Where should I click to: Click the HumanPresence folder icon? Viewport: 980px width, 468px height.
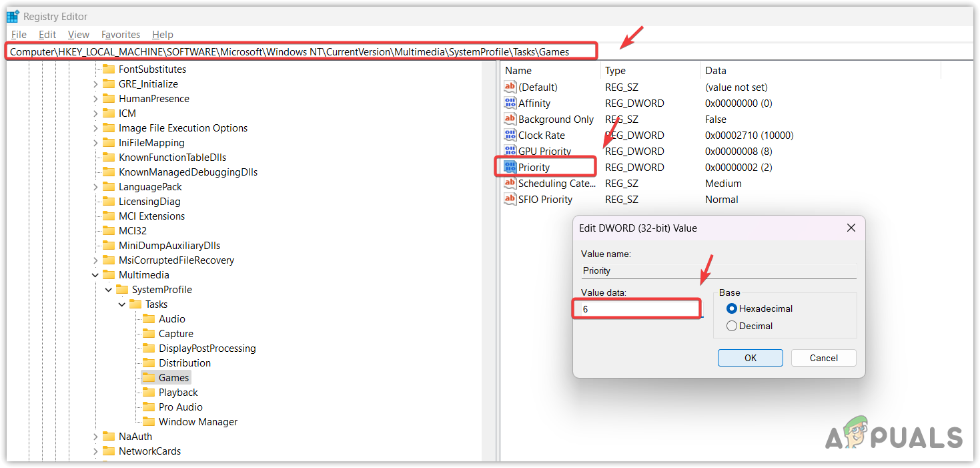click(x=109, y=98)
